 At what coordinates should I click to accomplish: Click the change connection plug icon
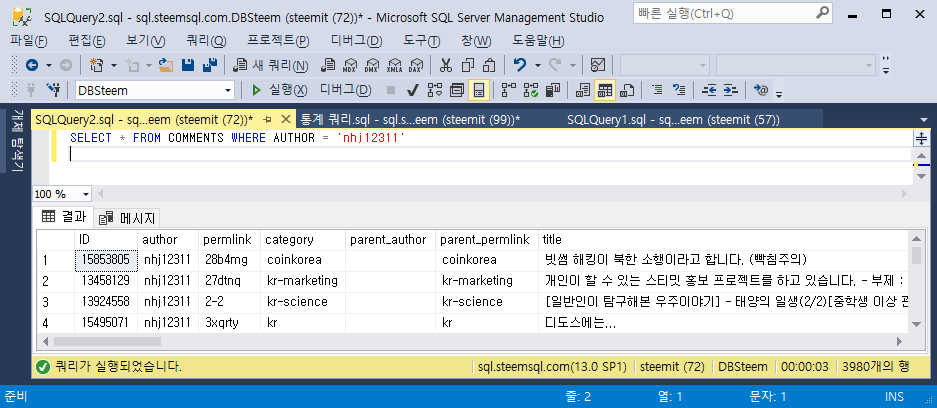(54, 90)
